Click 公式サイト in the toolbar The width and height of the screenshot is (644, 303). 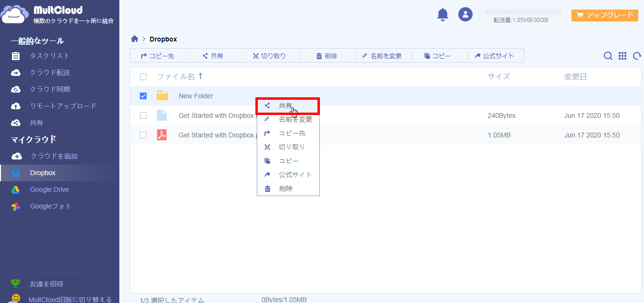pos(495,56)
